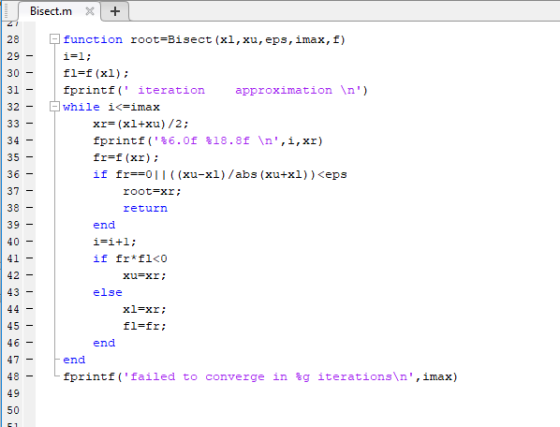560x427 pixels.
Task: Open a new editor tab with plus
Action: [115, 11]
